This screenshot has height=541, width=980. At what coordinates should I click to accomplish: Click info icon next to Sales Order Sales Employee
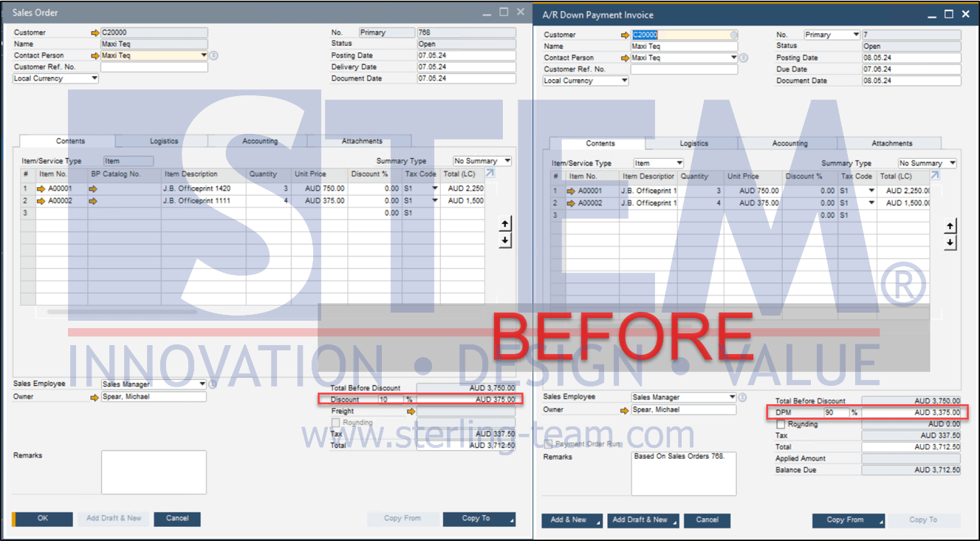213,384
